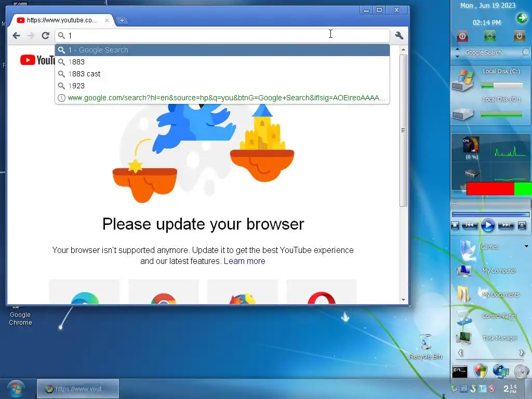Open the Windows security shield icon
Screen dimensions: 532x399
pos(481,371)
